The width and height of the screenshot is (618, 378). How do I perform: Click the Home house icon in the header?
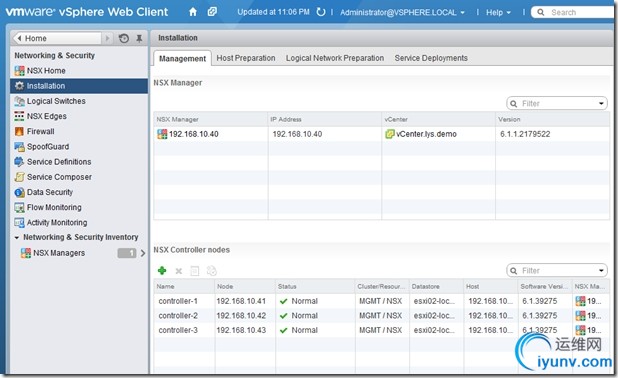[x=193, y=12]
